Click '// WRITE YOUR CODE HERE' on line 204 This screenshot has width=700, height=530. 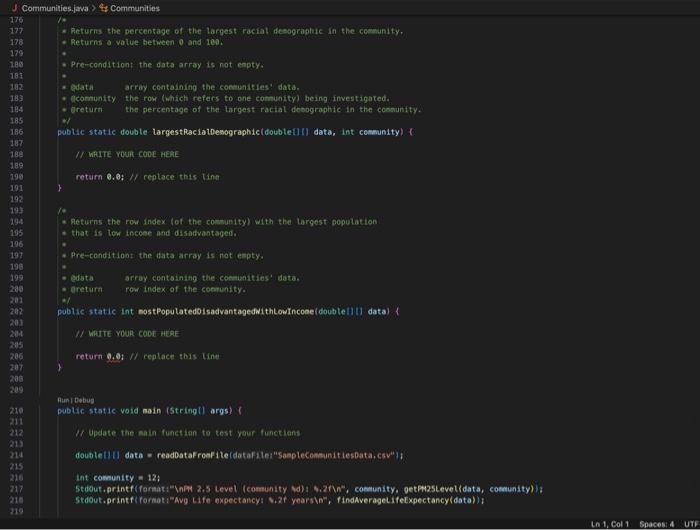pyautogui.click(x=127, y=334)
